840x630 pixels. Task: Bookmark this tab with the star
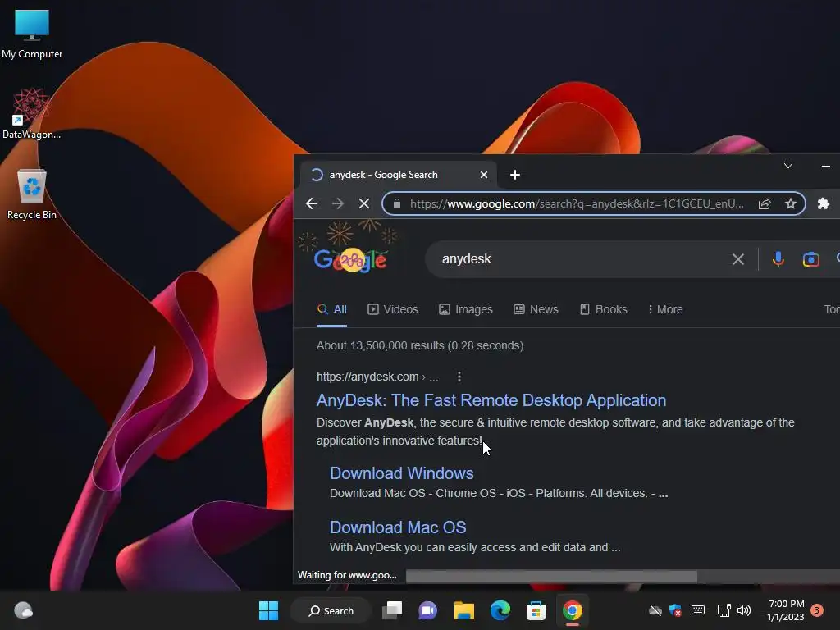tap(790, 203)
